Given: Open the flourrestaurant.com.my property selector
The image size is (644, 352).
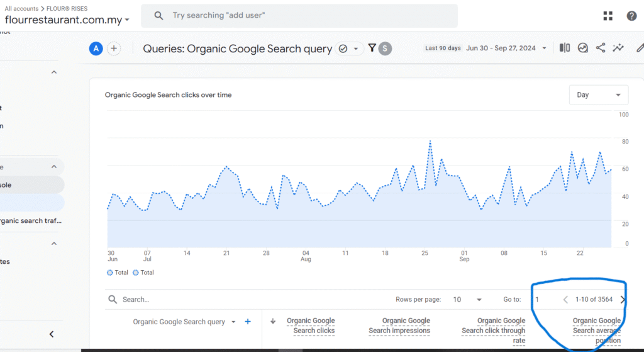Looking at the screenshot, I should [x=67, y=20].
